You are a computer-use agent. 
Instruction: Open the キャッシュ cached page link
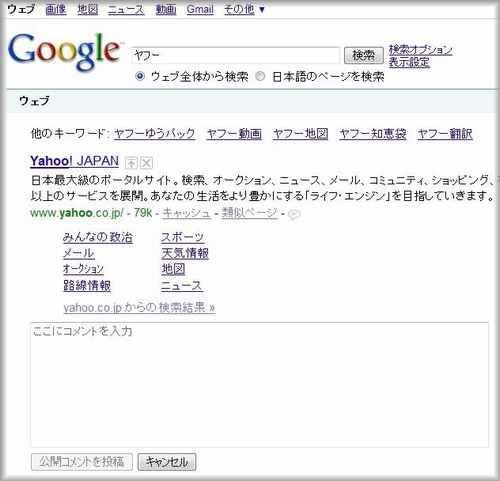click(187, 213)
